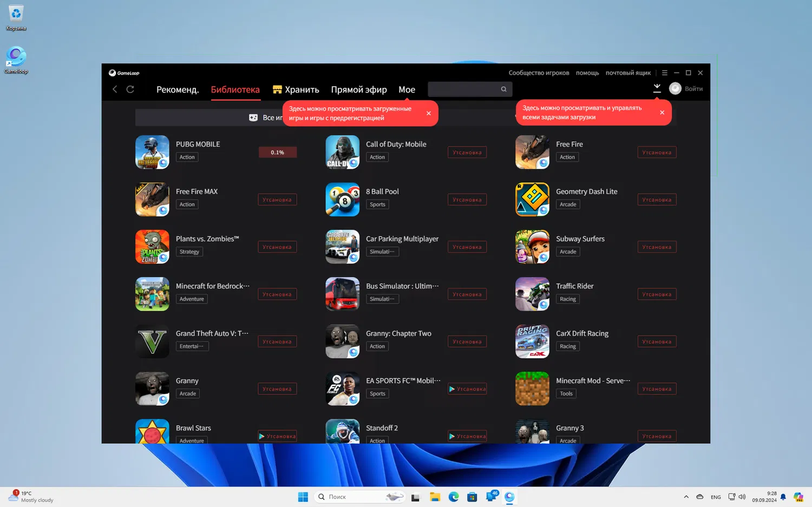Click the Sports tag under 8 Ball Pool
812x507 pixels.
click(x=377, y=205)
